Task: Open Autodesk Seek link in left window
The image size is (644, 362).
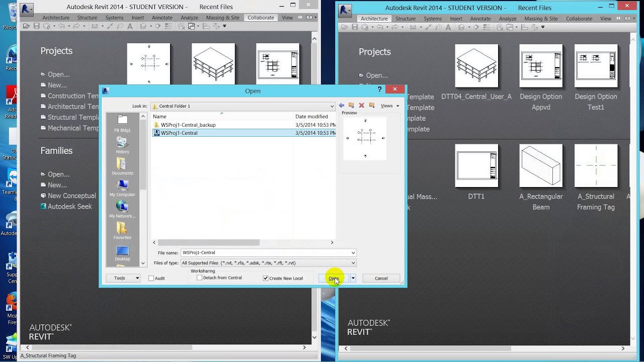Action: pyautogui.click(x=69, y=206)
